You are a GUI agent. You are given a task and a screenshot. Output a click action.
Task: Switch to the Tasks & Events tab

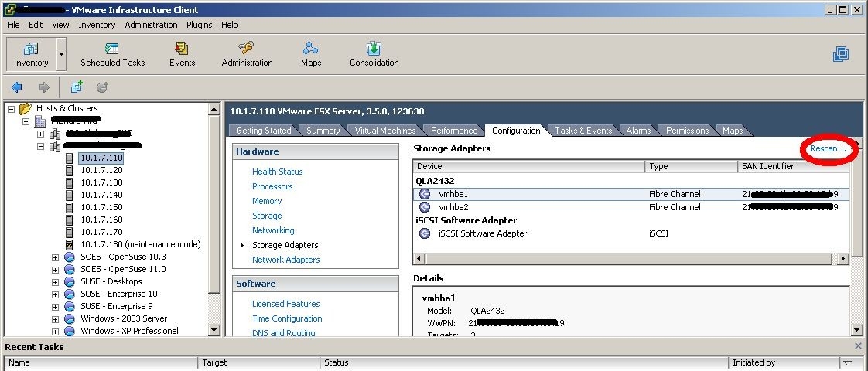tap(583, 131)
